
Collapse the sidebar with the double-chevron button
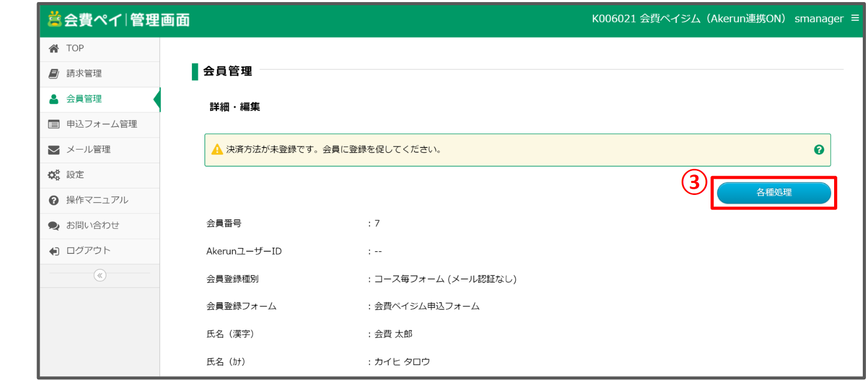point(100,275)
